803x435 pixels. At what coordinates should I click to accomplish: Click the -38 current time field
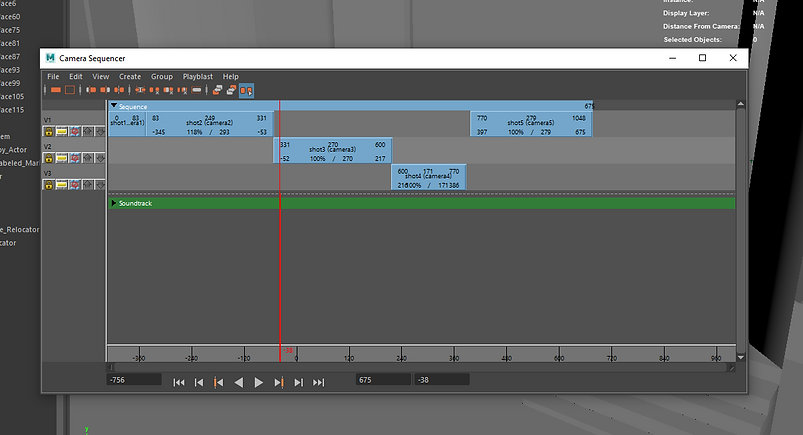click(441, 380)
